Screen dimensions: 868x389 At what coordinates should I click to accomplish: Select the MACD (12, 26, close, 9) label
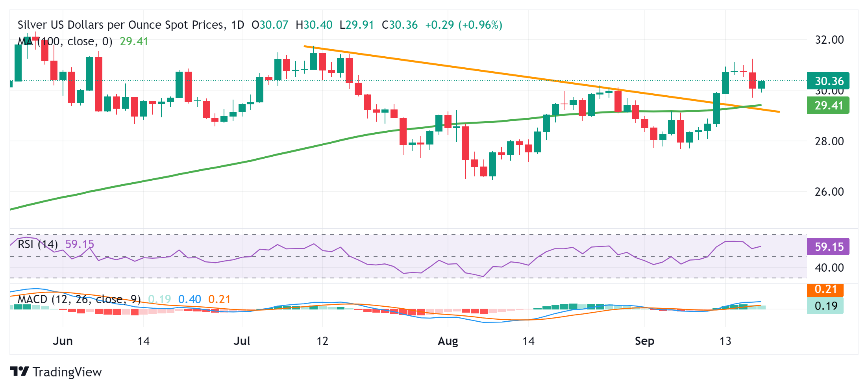[79, 299]
